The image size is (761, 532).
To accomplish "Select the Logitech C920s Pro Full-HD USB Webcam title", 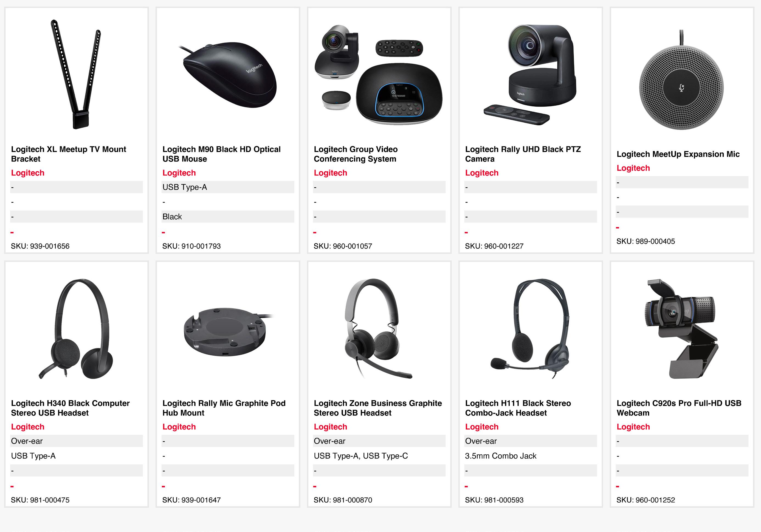I will [x=679, y=408].
